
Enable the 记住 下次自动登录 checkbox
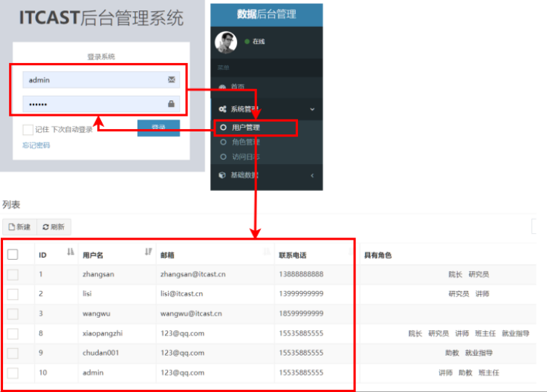pyautogui.click(x=27, y=129)
